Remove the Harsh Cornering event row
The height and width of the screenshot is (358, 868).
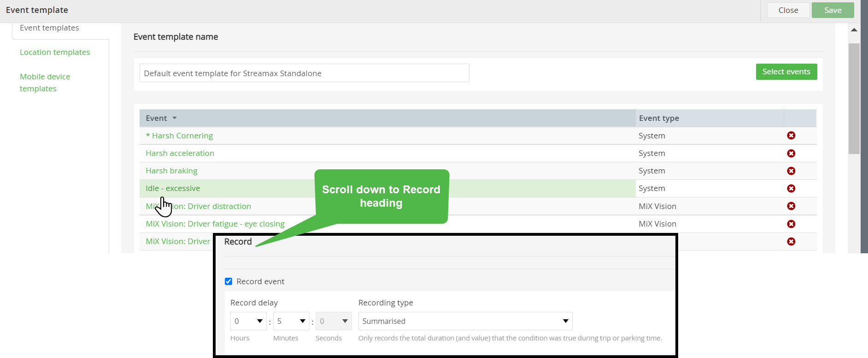(x=791, y=136)
